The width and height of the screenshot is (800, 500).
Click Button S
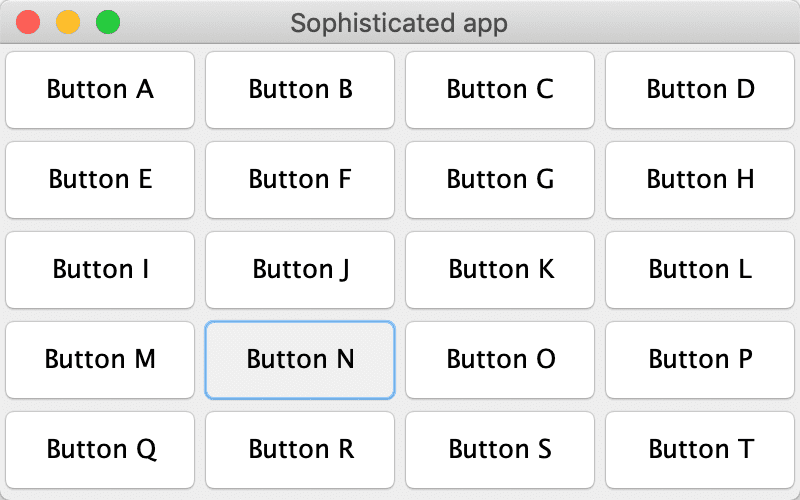(500, 450)
